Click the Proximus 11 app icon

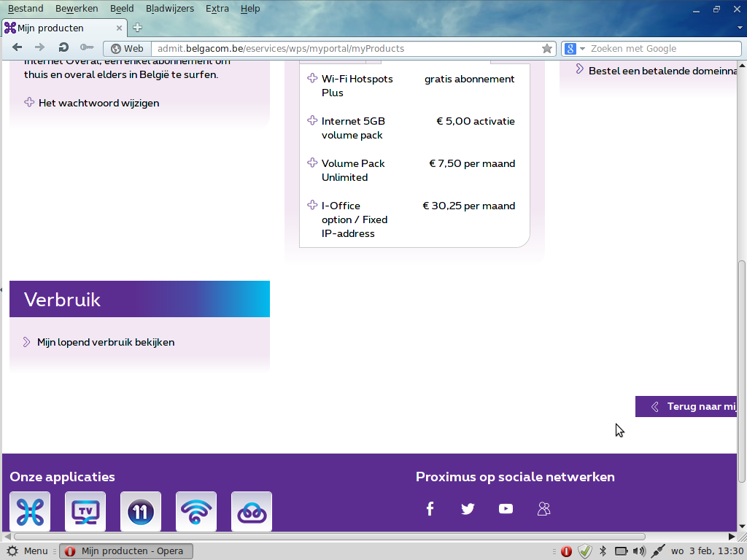tap(141, 511)
